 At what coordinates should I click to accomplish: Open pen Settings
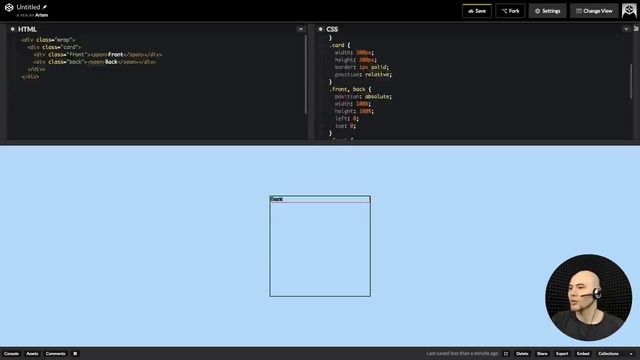[547, 11]
